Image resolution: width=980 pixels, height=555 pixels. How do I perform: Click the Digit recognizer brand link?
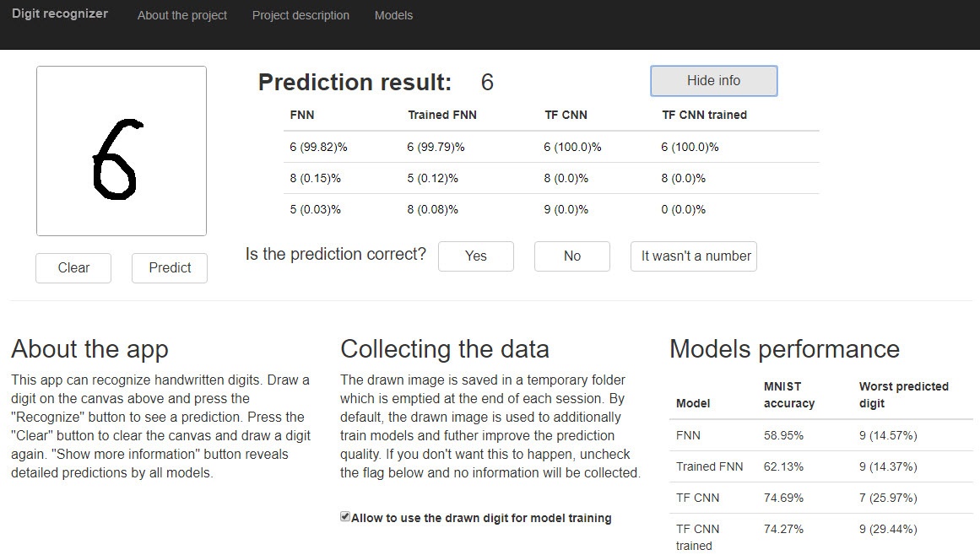click(60, 14)
